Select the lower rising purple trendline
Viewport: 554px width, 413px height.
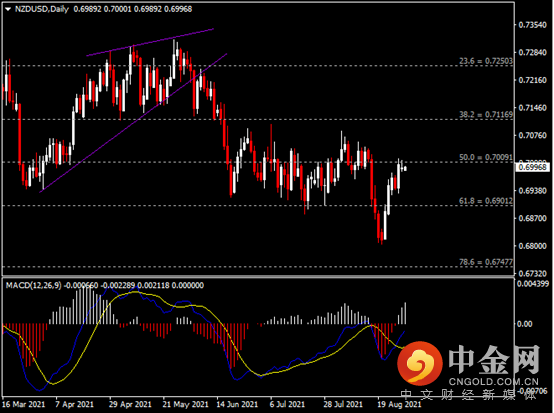(133, 123)
